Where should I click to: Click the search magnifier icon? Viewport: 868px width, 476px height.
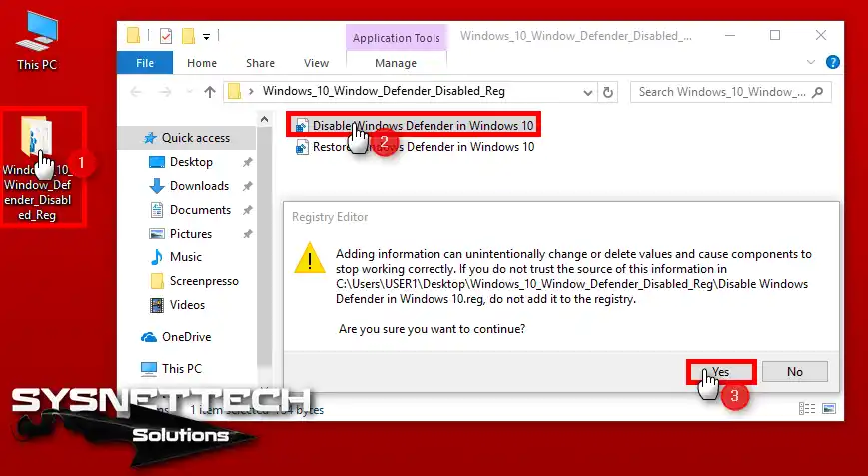point(818,92)
